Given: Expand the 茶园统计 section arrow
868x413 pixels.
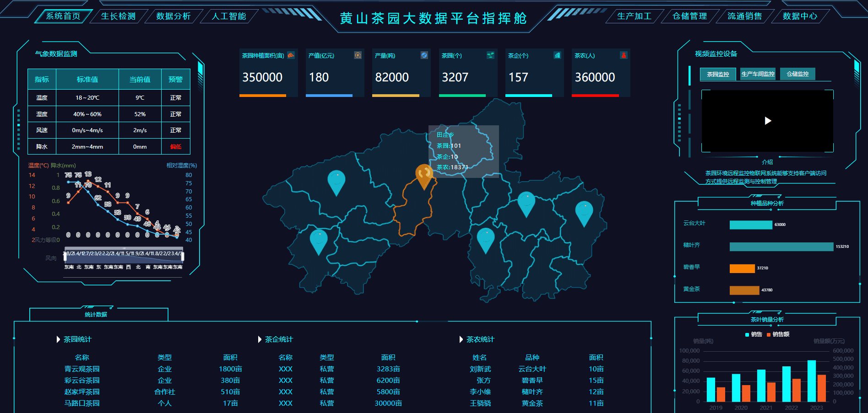Looking at the screenshot, I should click(58, 339).
